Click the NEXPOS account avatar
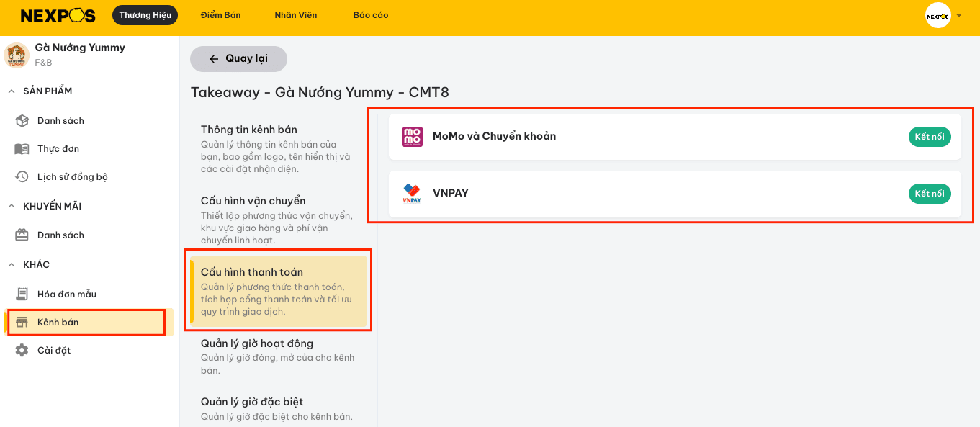Screen dimensions: 980x427 tap(938, 15)
